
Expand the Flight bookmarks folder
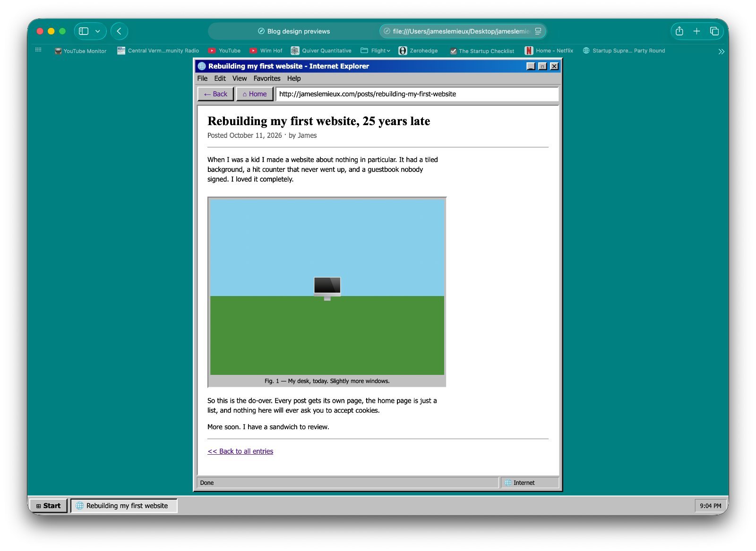(x=375, y=51)
